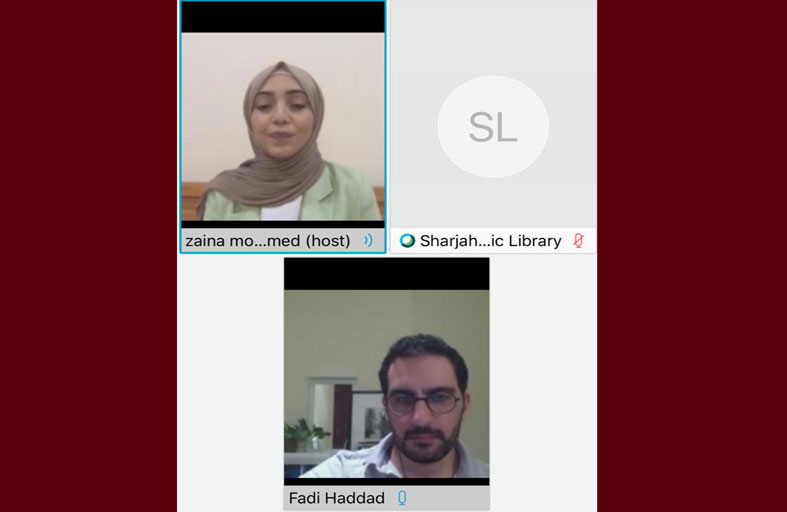Click the Sharjah...ic Library name label
The width and height of the screenshot is (787, 512).
tap(490, 241)
